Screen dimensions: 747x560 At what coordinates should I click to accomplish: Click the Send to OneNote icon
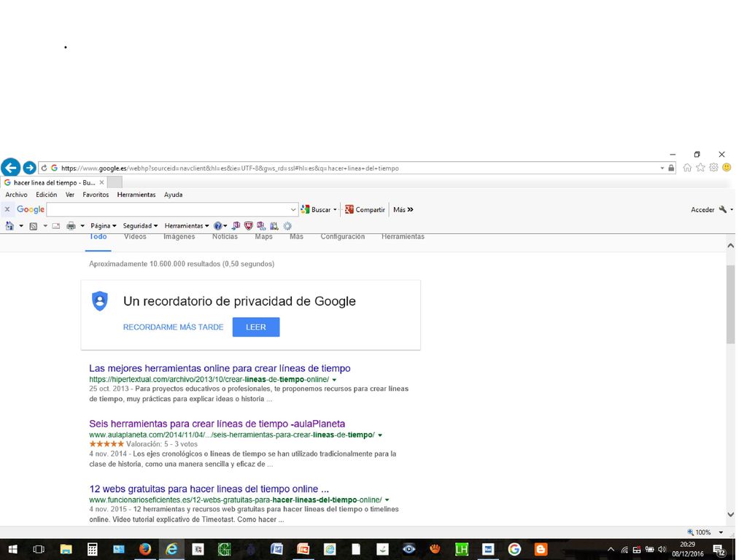tap(236, 226)
